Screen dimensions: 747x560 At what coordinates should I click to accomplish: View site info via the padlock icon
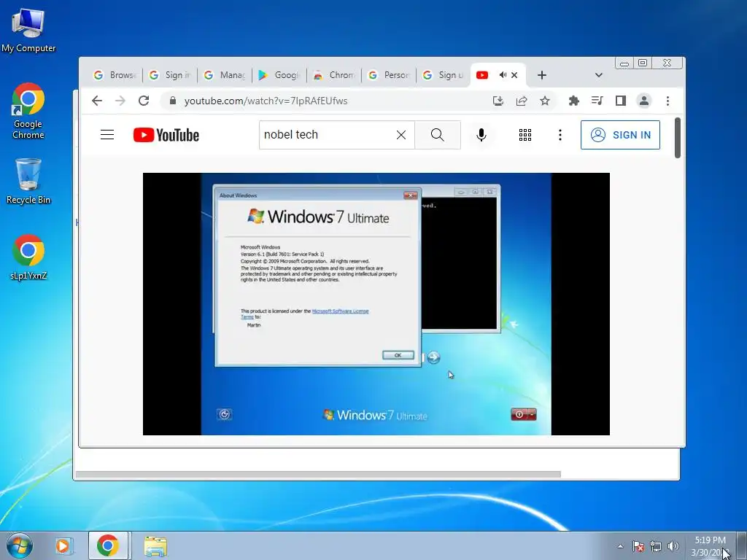click(x=173, y=101)
